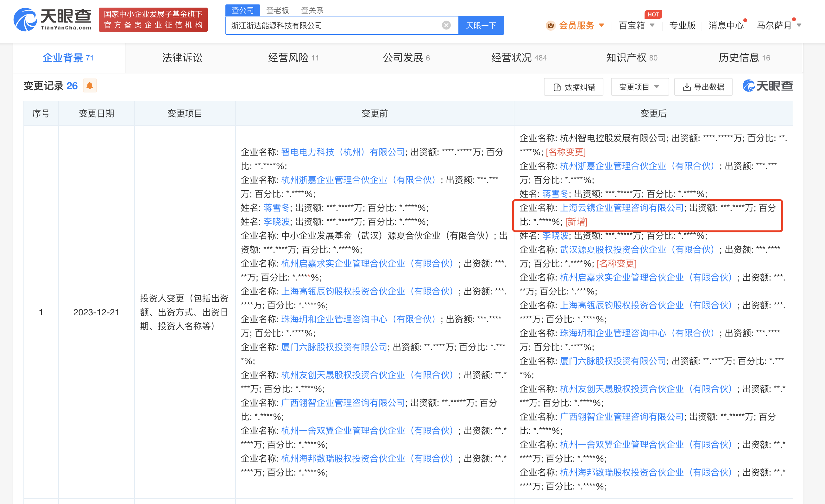825x504 pixels.
Task: Click the [新增] tag in 变更后
Action: (576, 222)
